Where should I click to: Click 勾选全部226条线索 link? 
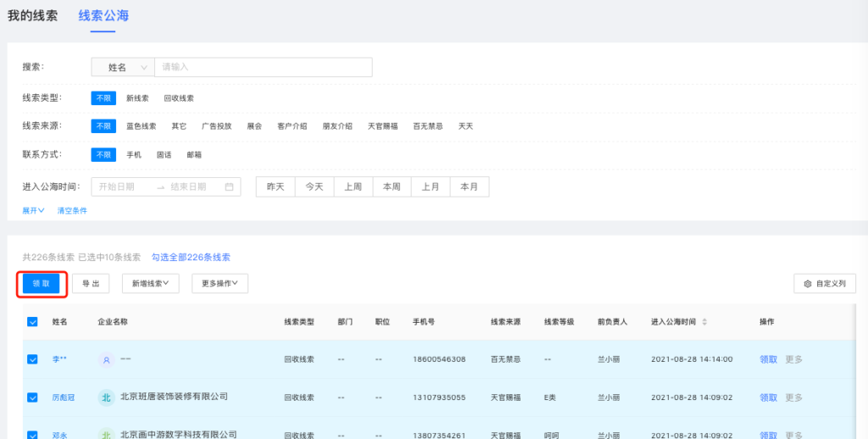(x=191, y=257)
